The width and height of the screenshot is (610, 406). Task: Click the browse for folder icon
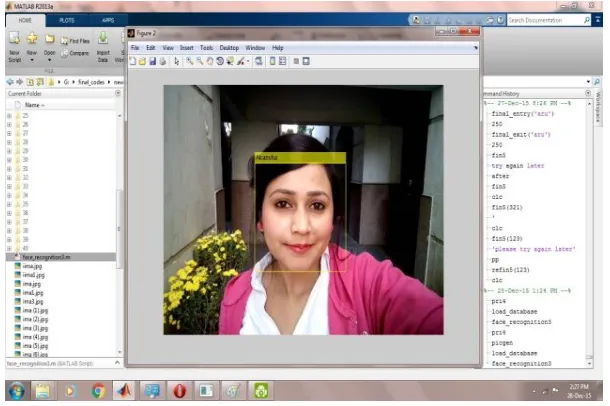click(x=40, y=82)
